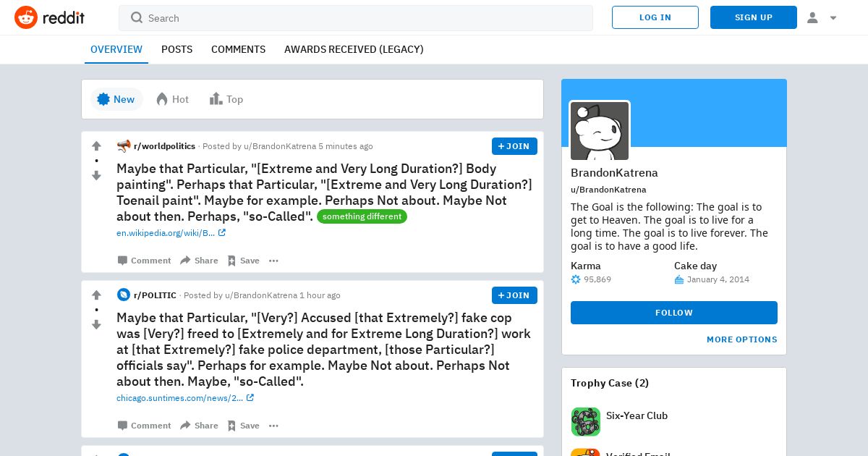Sort posts by New

coord(116,99)
